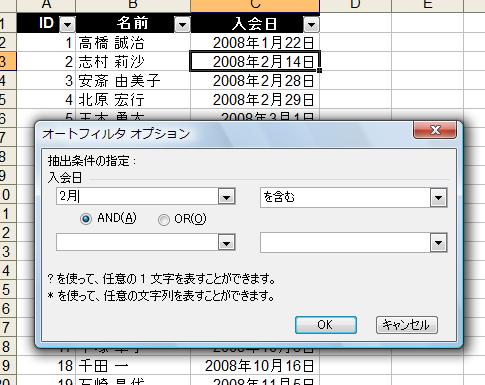The width and height of the screenshot is (485, 385).
Task: Select cell 千田 一
Action: (133, 366)
